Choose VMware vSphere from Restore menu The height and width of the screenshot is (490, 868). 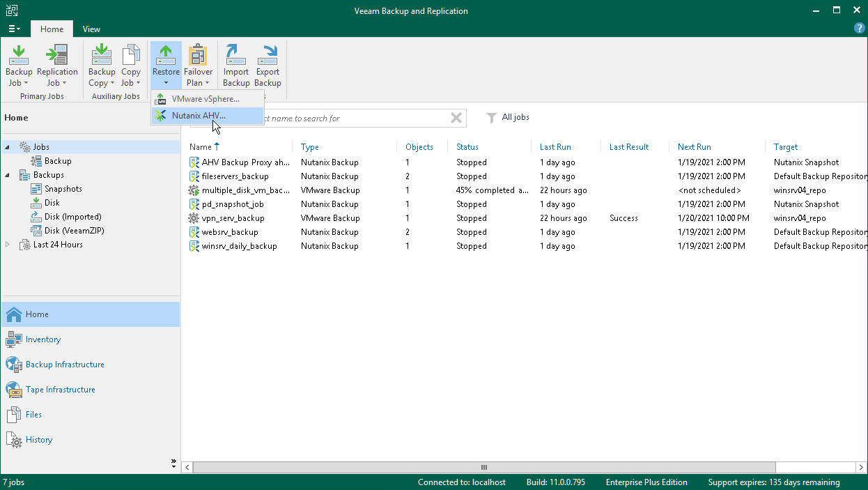206,99
